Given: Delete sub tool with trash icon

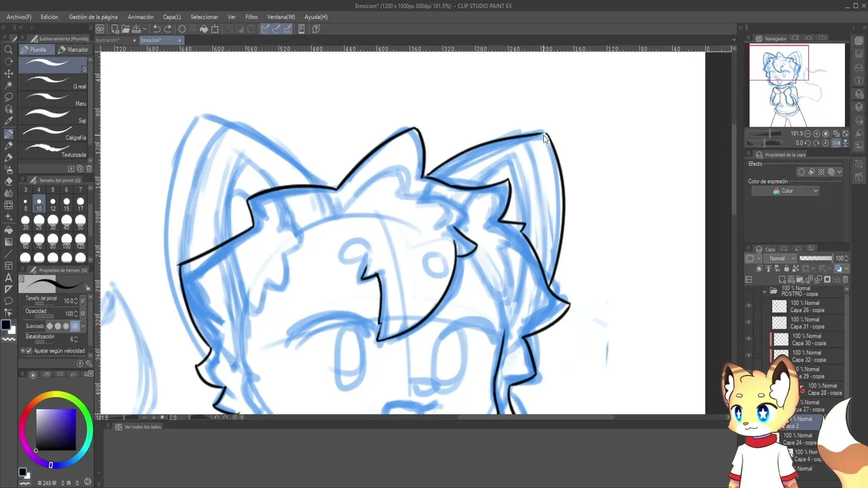Looking at the screenshot, I should [x=89, y=169].
